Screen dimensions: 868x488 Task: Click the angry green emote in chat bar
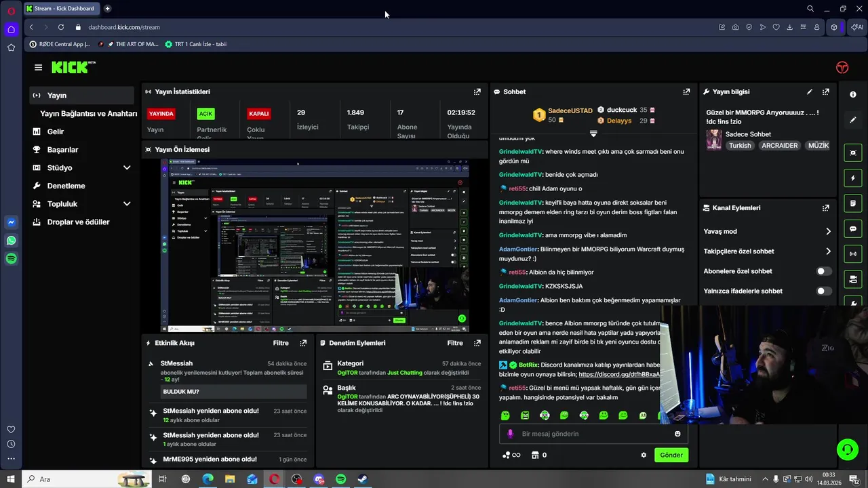click(x=525, y=415)
